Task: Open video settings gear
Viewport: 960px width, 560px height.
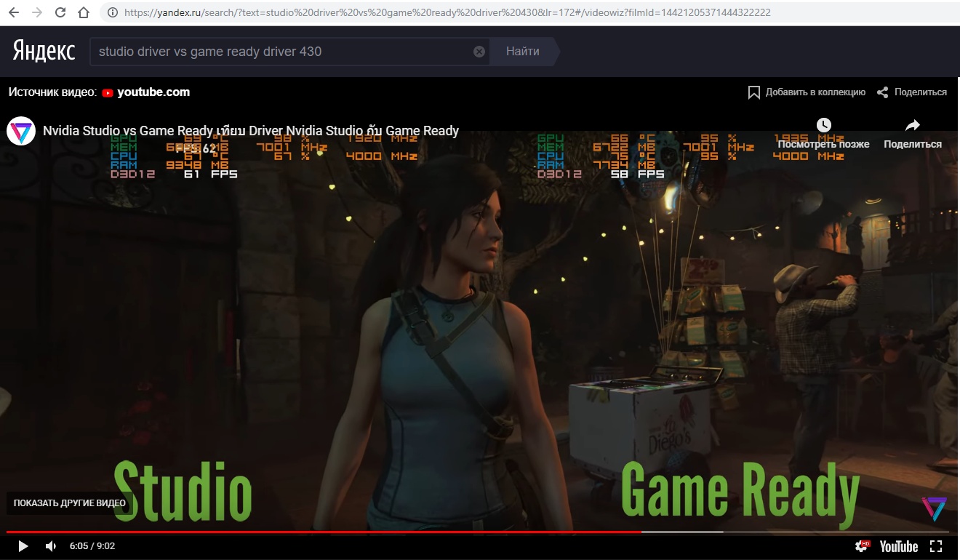Action: click(x=863, y=546)
